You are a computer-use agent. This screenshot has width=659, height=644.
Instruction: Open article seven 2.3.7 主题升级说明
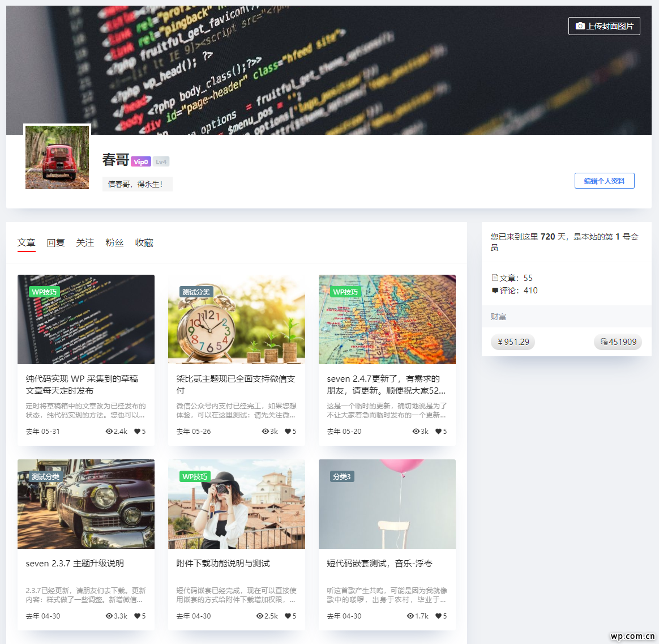click(75, 564)
